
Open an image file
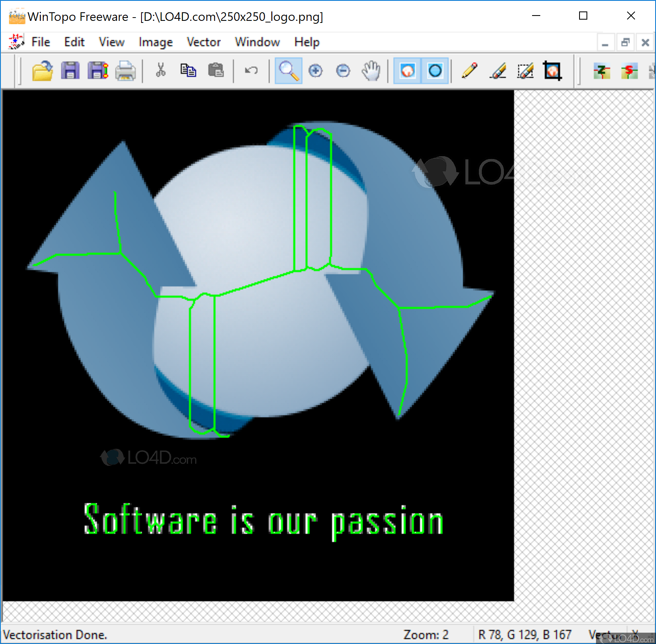point(42,70)
